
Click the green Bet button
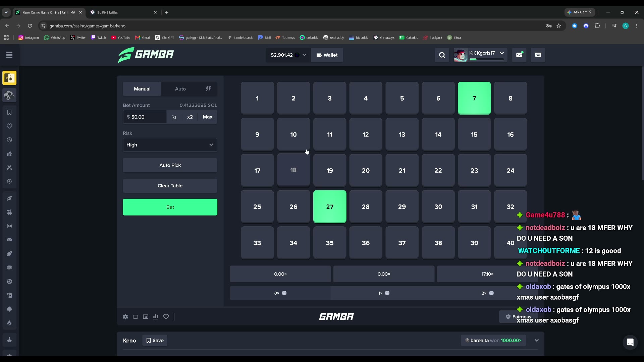[170, 207]
